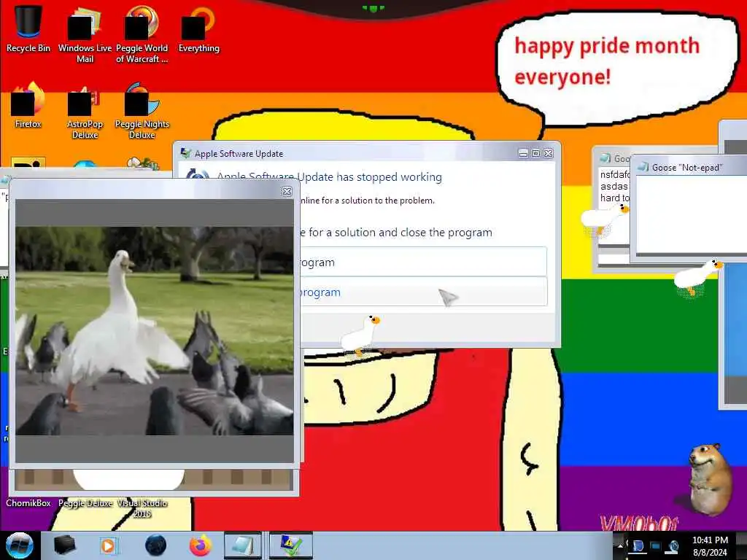Viewport: 747px width, 560px height.
Task: Open Firefox from the taskbar
Action: [201, 545]
